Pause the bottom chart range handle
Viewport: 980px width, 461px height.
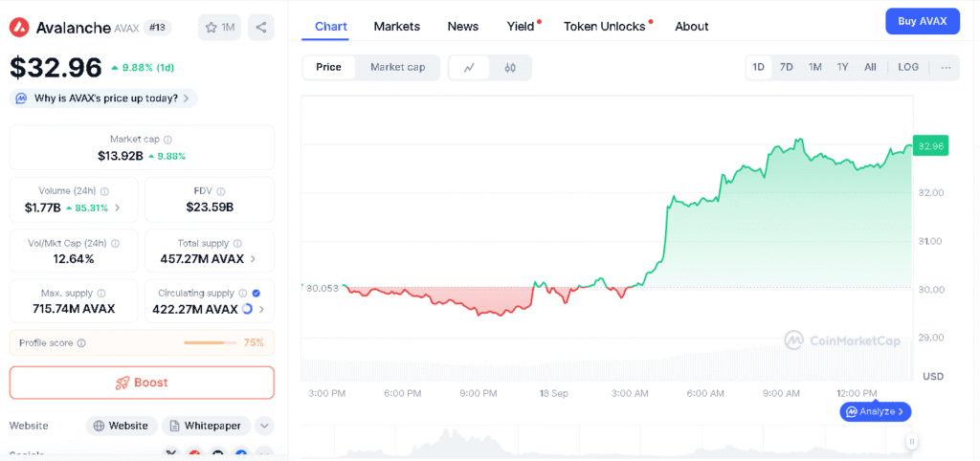[x=912, y=442]
